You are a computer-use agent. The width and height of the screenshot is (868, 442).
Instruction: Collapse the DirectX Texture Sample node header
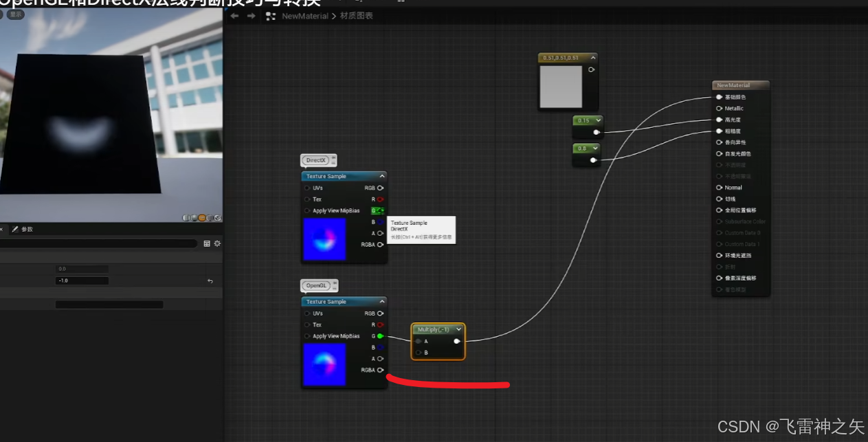tap(382, 175)
